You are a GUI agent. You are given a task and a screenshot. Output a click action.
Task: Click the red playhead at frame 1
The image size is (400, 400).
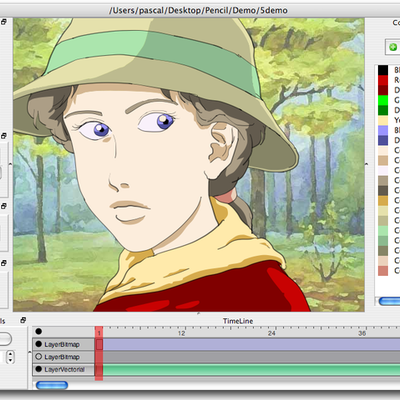99,353
